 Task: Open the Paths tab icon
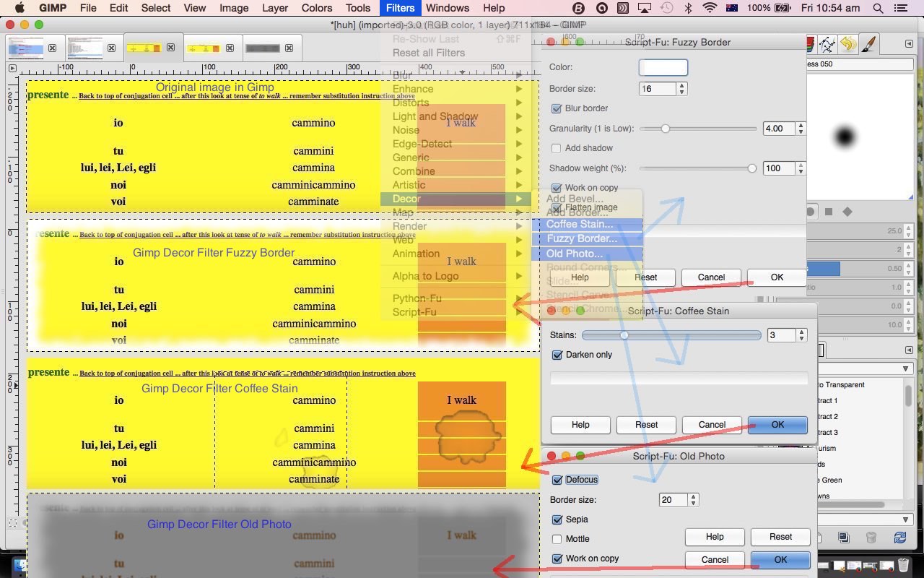[827, 45]
